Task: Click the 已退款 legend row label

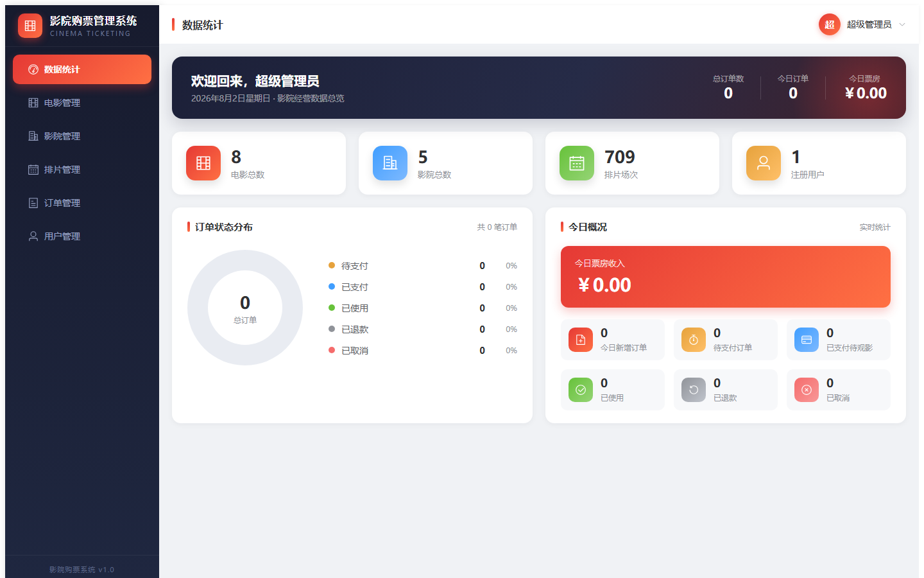Action: tap(355, 329)
